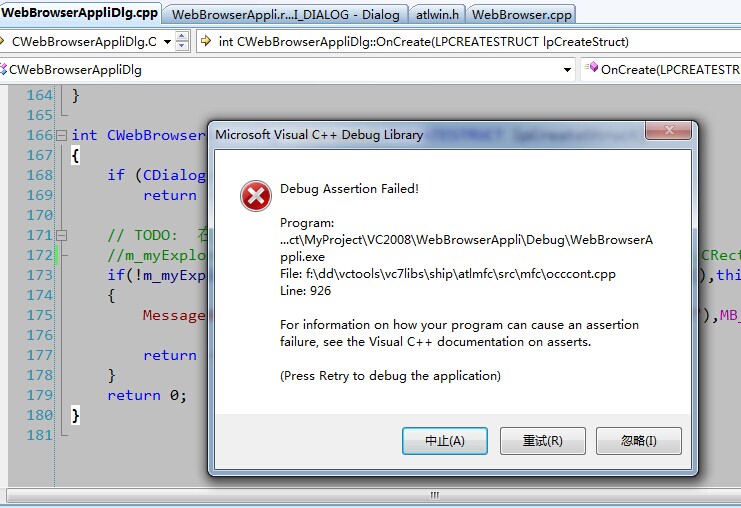Viewport: 741px width, 508px height.
Task: Click the Microsoft Visual C++ Debug Library title
Action: 319,135
